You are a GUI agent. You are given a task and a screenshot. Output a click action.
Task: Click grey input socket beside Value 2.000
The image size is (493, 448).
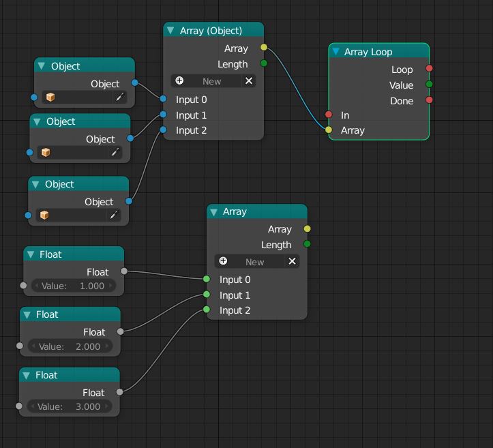20,346
